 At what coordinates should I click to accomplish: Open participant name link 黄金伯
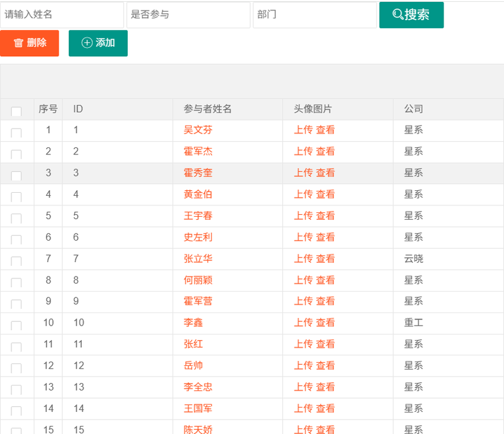pos(198,194)
